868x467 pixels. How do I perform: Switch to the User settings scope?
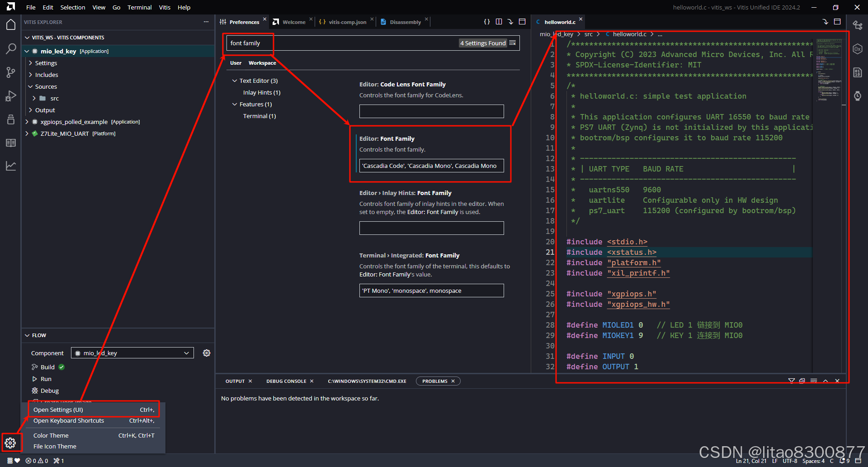pos(236,63)
